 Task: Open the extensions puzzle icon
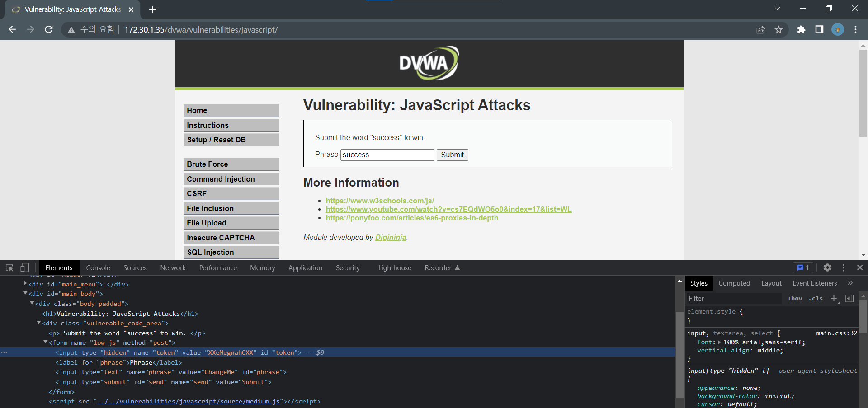click(x=801, y=30)
